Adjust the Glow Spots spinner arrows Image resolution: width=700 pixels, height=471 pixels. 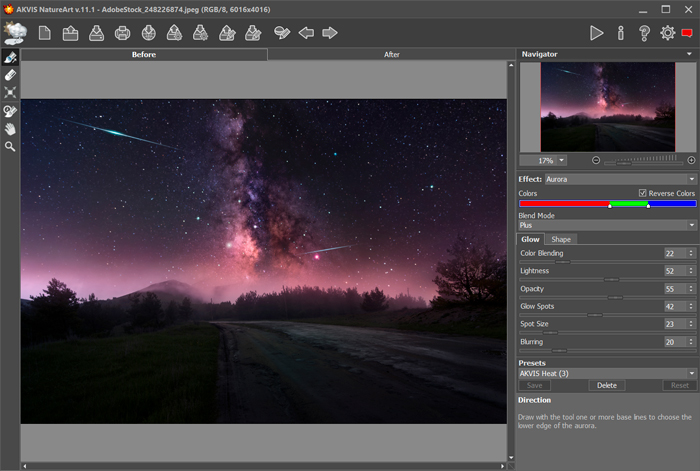[x=691, y=306]
